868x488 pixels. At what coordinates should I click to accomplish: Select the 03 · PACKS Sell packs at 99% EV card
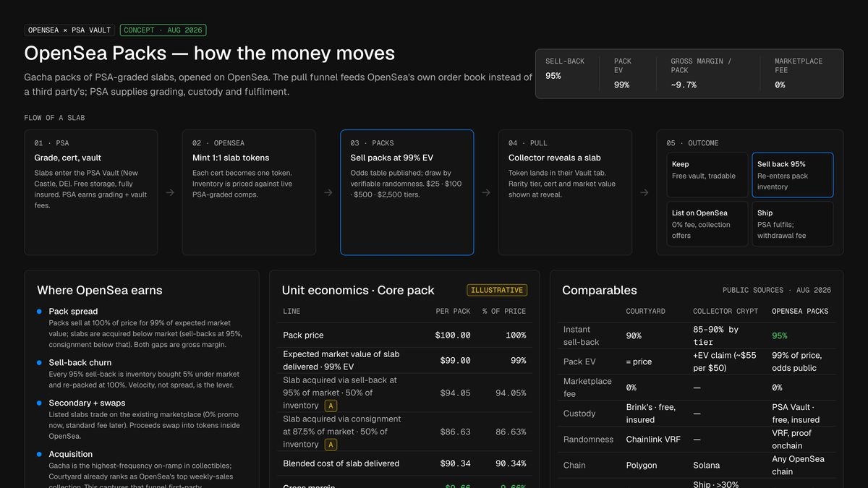[407, 192]
